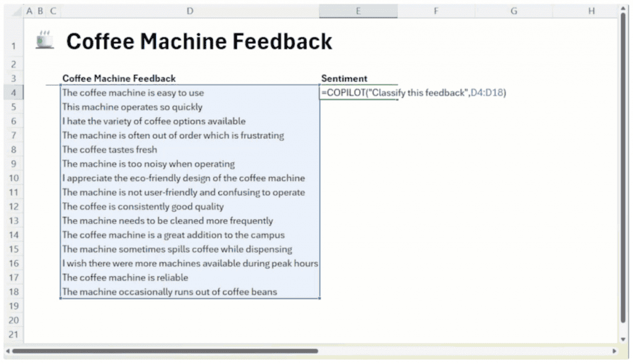Viewport: 633px width, 364px height.
Task: Select column H header
Action: pyautogui.click(x=592, y=11)
